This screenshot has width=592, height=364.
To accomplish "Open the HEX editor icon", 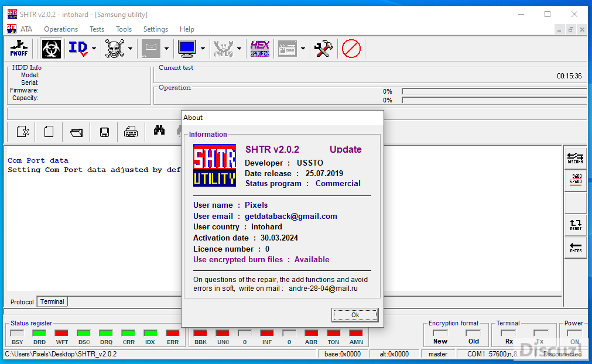I will pos(259,49).
